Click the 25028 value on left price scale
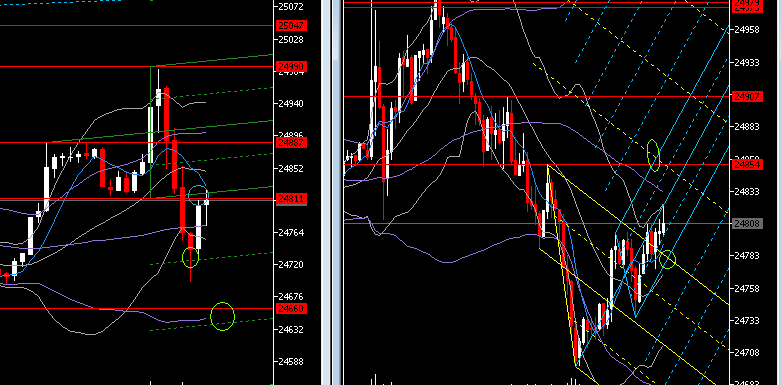 pyautogui.click(x=291, y=39)
